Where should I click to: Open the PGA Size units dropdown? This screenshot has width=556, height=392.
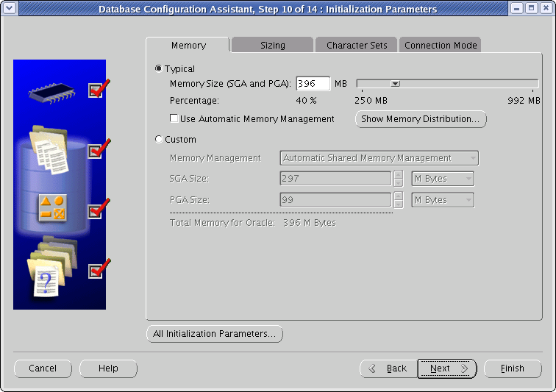pyautogui.click(x=443, y=200)
